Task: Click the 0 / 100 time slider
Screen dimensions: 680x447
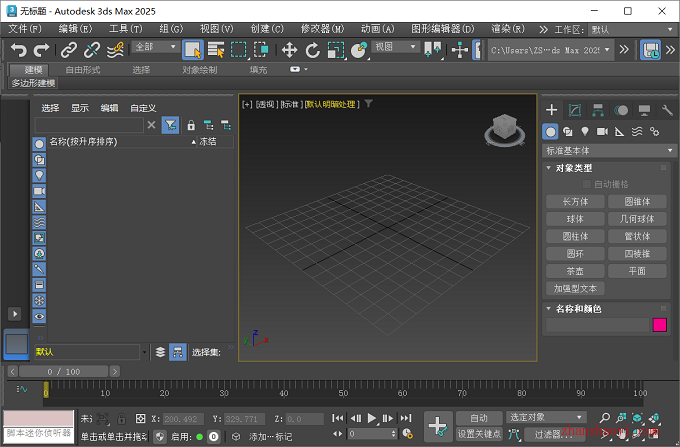Action: click(64, 372)
